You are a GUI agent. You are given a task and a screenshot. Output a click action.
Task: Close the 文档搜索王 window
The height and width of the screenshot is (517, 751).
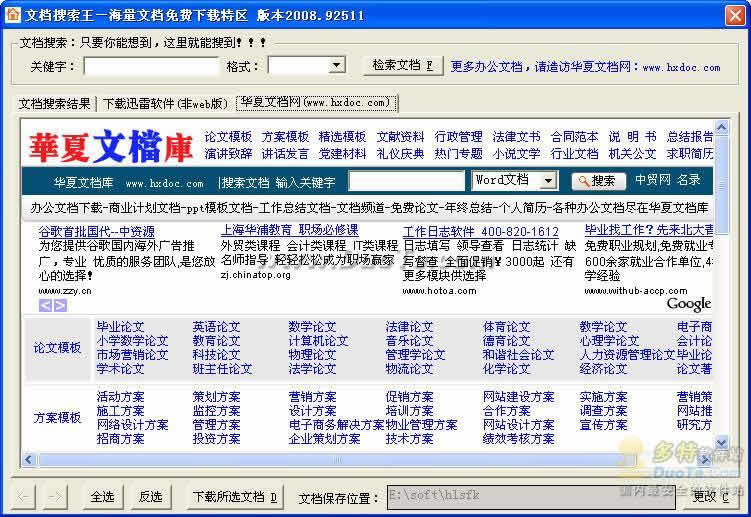pos(735,15)
